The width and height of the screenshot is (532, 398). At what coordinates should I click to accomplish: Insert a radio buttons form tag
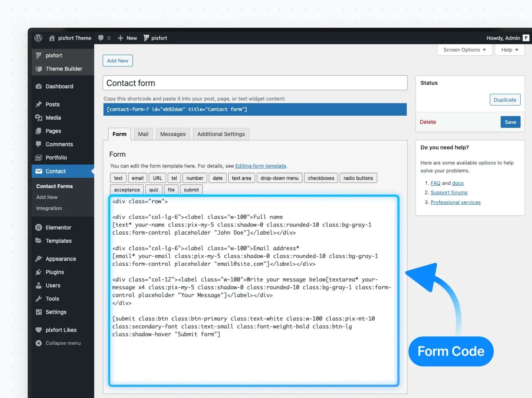358,178
